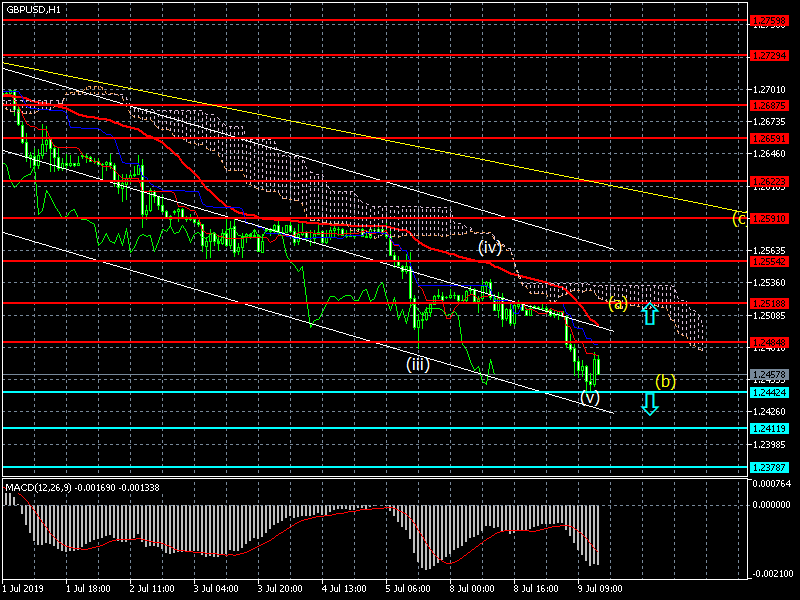Click the 1.27598 red price label

point(769,21)
